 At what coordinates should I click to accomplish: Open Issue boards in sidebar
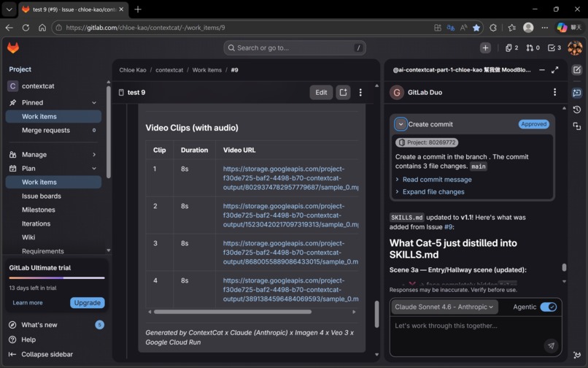coord(53,196)
